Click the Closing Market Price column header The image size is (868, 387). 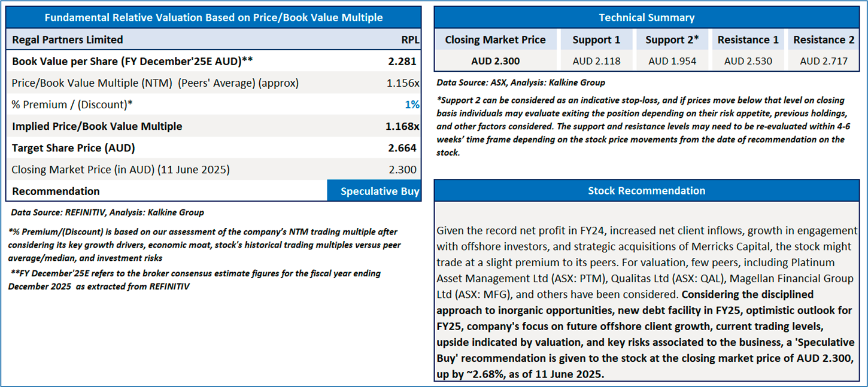click(495, 40)
